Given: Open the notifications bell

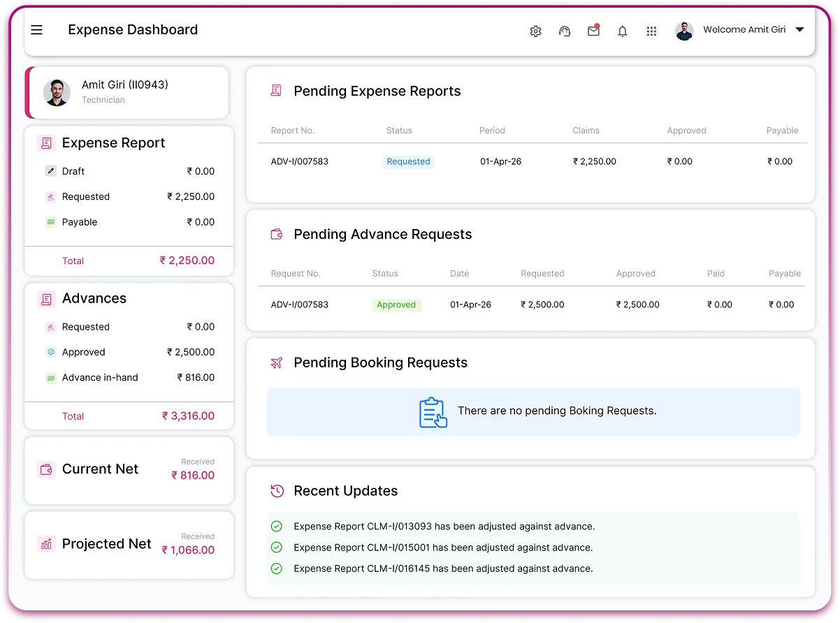Looking at the screenshot, I should coord(623,31).
